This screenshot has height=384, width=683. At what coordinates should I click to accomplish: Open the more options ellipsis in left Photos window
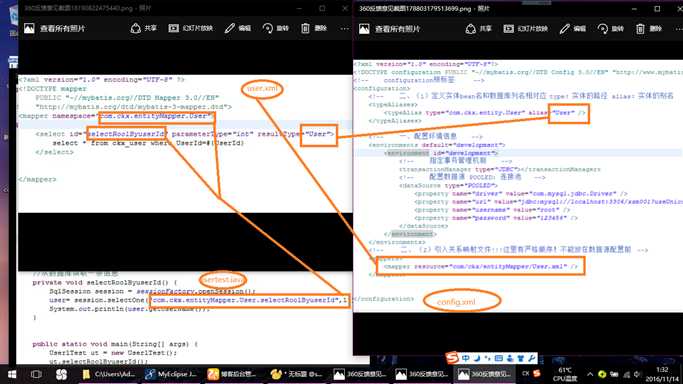(x=345, y=29)
